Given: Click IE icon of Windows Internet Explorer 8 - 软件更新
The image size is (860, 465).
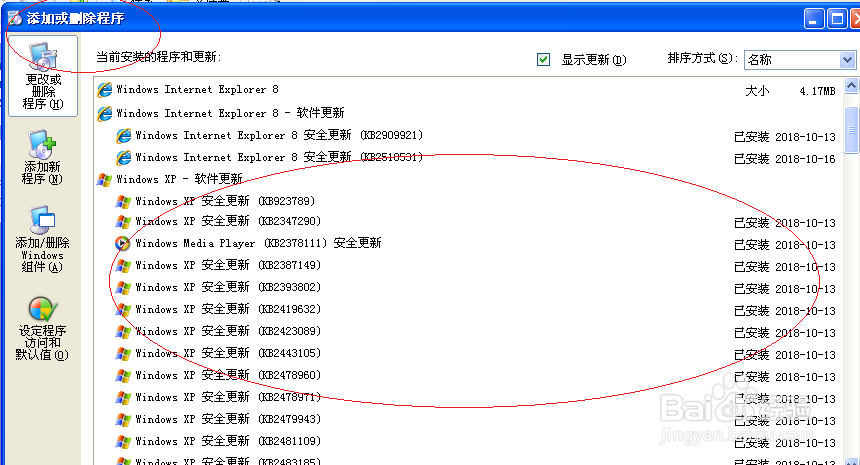Looking at the screenshot, I should tap(105, 114).
